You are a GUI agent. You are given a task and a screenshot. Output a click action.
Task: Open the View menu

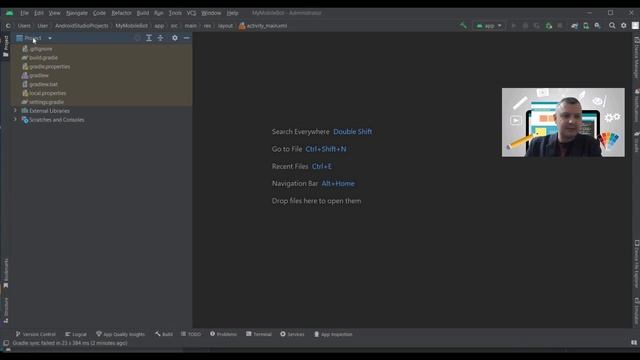[54, 13]
